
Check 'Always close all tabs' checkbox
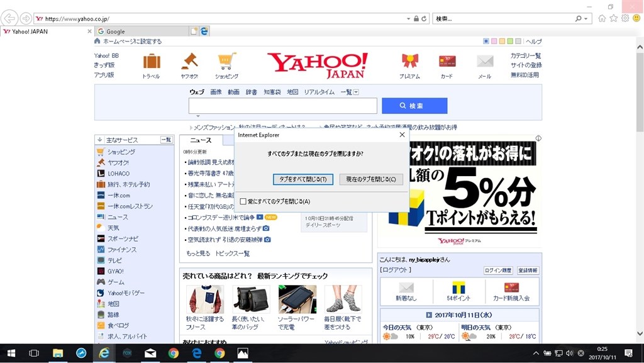click(x=243, y=201)
